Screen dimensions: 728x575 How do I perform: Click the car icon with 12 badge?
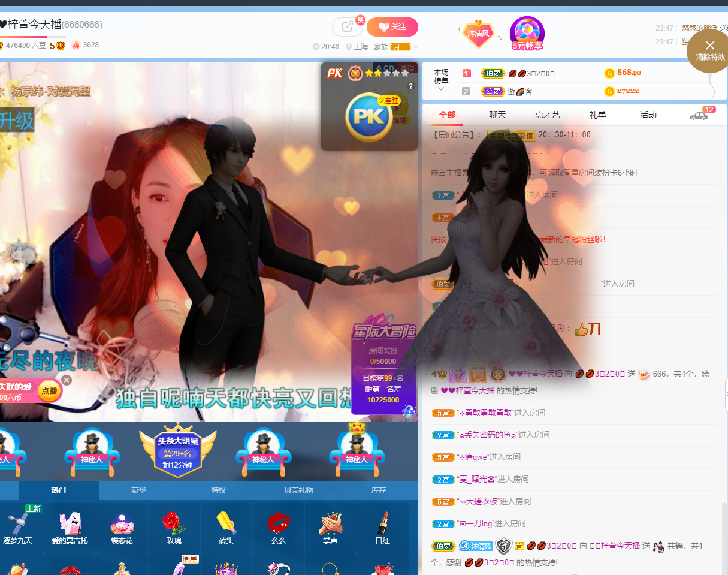[x=699, y=115]
